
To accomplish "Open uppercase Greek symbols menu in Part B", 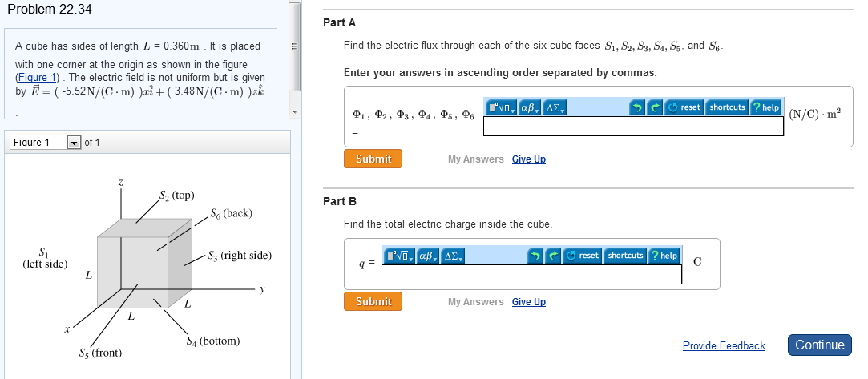I will [x=454, y=256].
